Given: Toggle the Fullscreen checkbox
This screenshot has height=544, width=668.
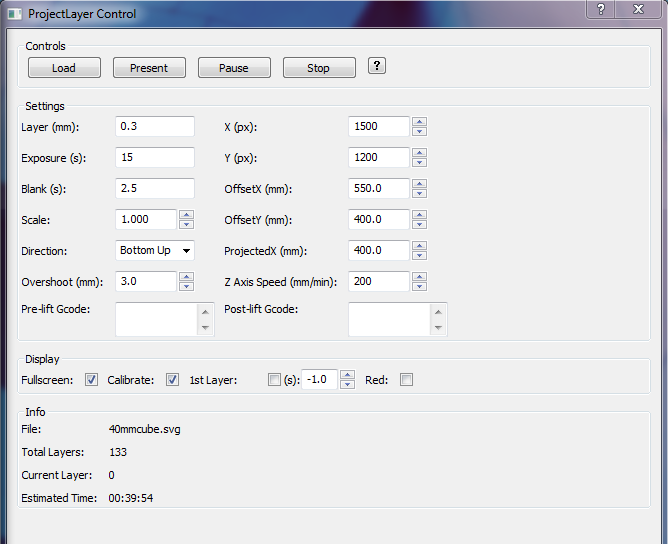Looking at the screenshot, I should tap(91, 380).
